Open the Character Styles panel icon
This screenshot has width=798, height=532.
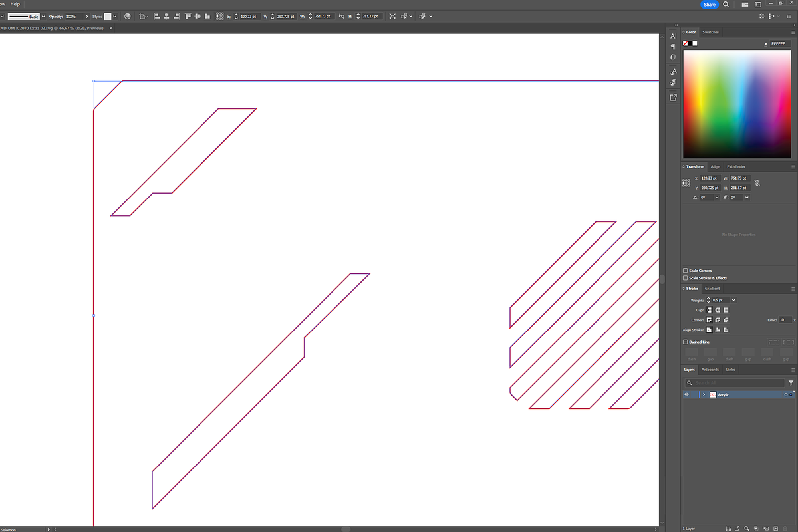pyautogui.click(x=673, y=72)
